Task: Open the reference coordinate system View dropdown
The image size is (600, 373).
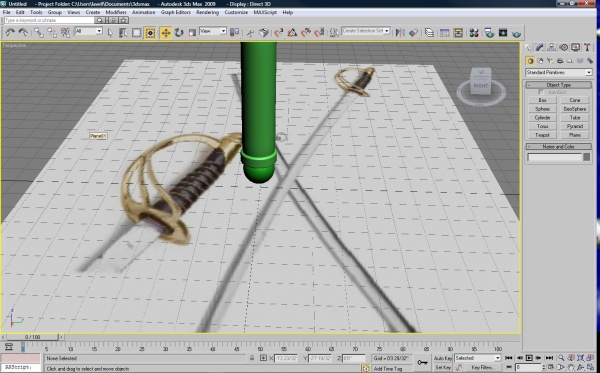Action: tap(213, 31)
